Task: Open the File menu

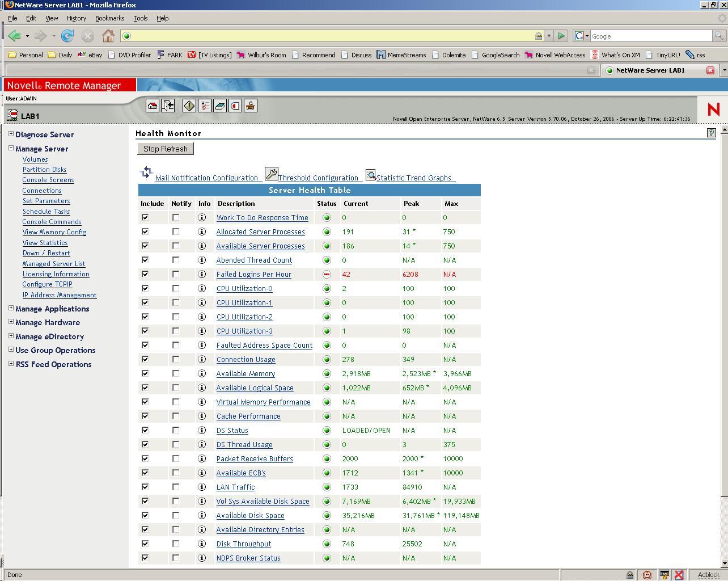Action: click(x=12, y=18)
